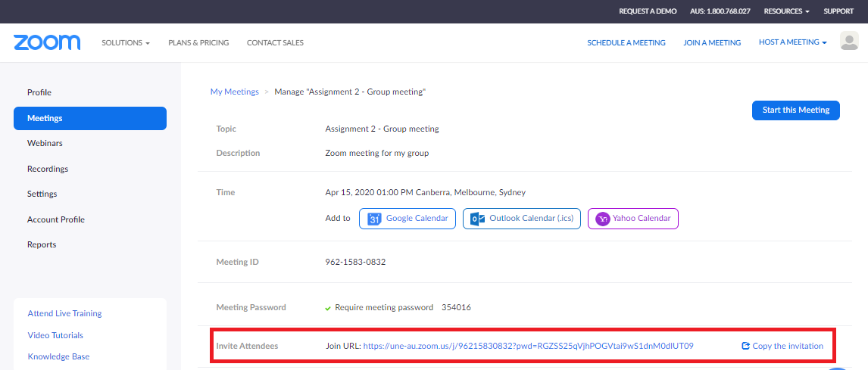Click the green password required checkmark

pyautogui.click(x=328, y=308)
